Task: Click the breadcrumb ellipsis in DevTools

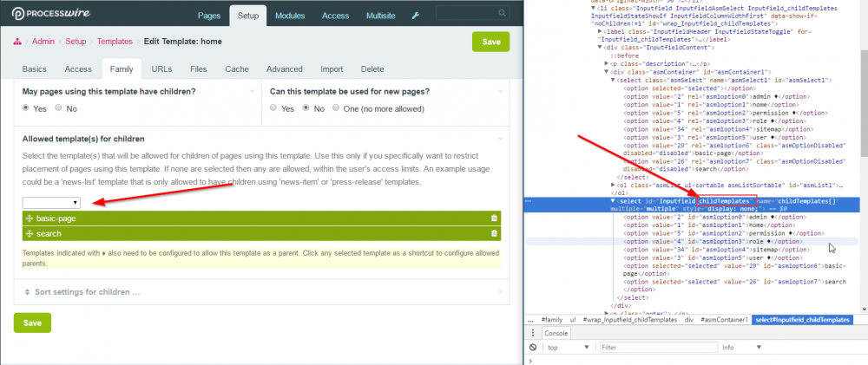Action: coord(531,320)
